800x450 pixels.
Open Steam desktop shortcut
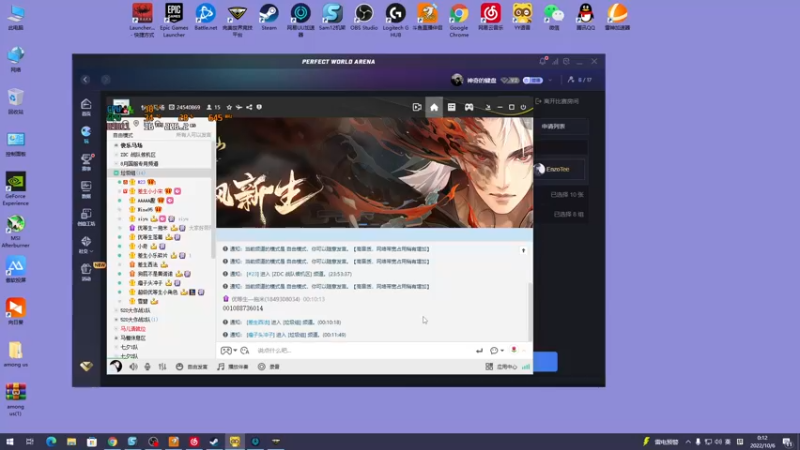(x=269, y=17)
